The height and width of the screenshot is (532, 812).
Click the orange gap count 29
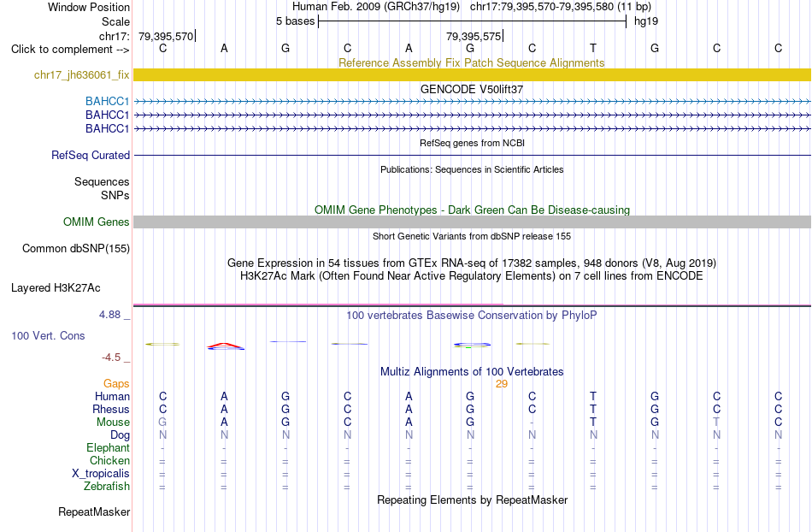click(501, 384)
